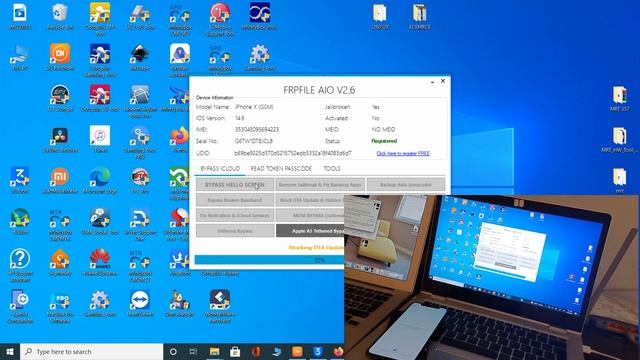The width and height of the screenshot is (640, 360).
Task: Open the MRT_HW_Tool folder
Action: click(620, 140)
